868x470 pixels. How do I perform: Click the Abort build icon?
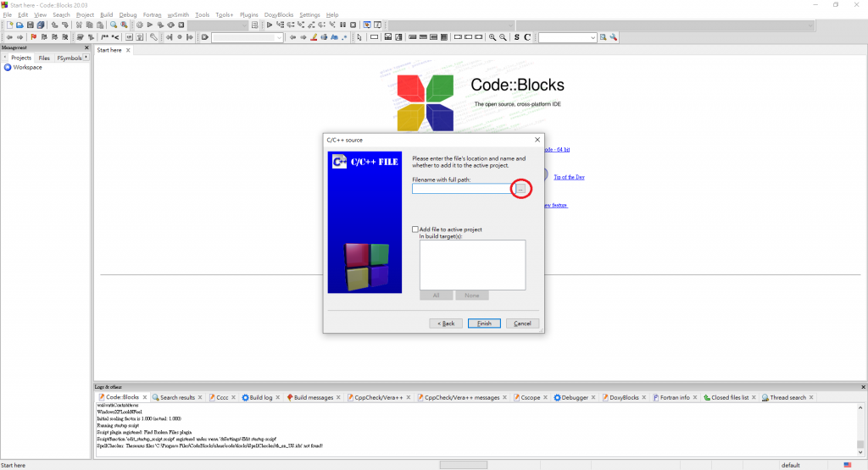point(181,25)
